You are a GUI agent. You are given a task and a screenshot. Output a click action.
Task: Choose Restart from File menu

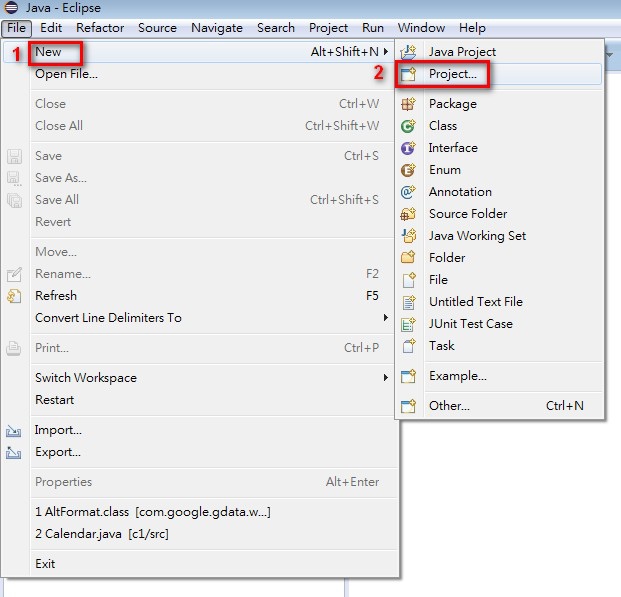[198, 400]
